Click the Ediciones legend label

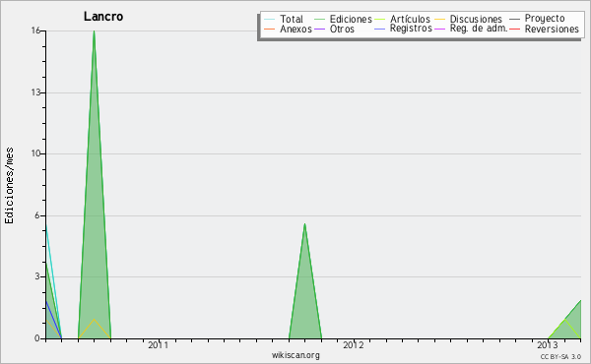pos(351,19)
